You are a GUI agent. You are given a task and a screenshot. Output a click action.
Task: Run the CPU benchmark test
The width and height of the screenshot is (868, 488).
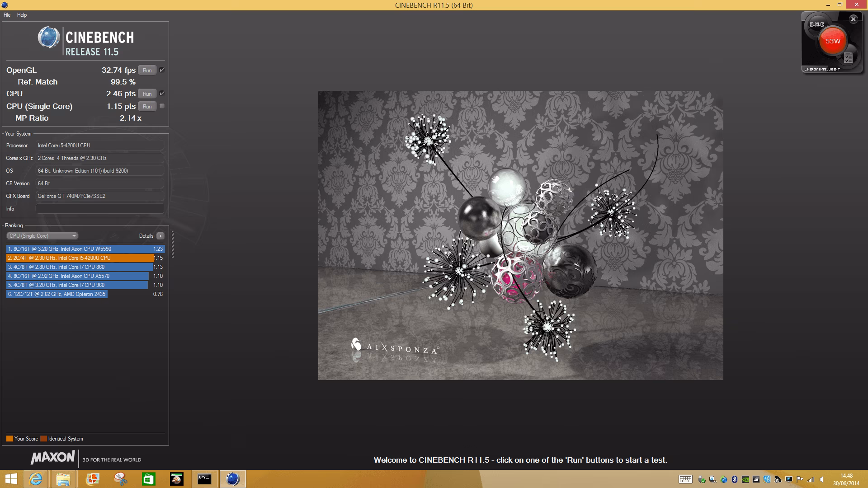[147, 94]
